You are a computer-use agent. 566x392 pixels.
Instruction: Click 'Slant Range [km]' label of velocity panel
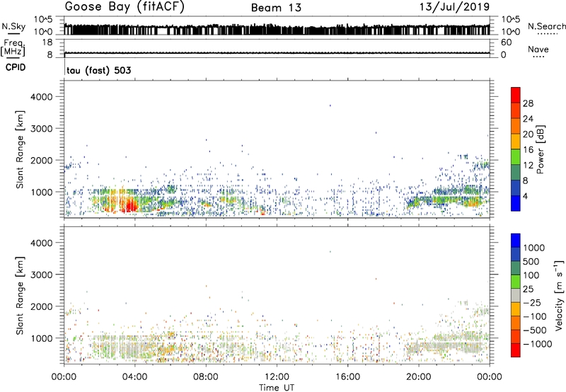20,295
